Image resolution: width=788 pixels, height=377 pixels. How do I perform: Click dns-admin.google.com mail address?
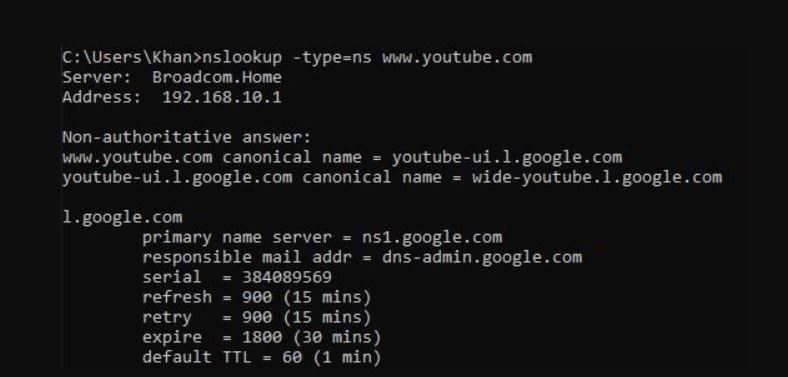(482, 258)
